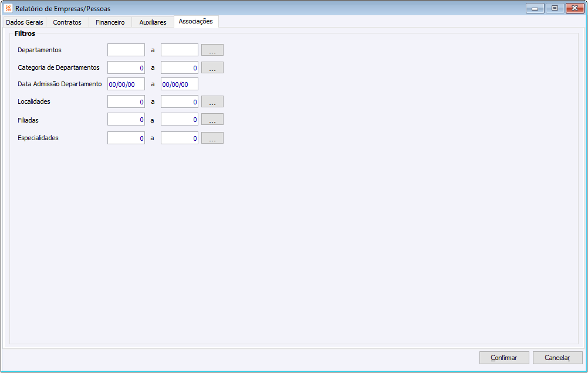Click the Filiadas label
This screenshot has width=588, height=373.
click(x=28, y=120)
